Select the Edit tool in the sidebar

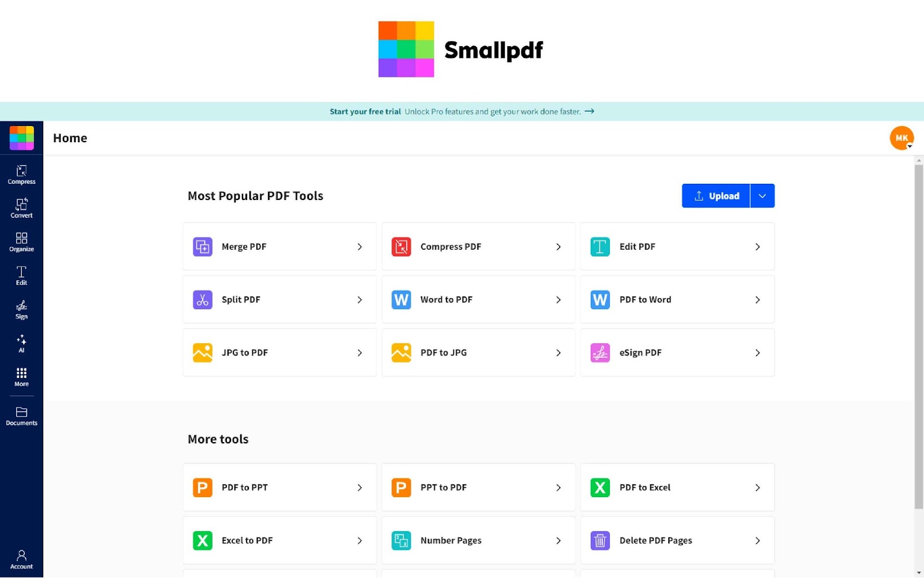(x=21, y=276)
